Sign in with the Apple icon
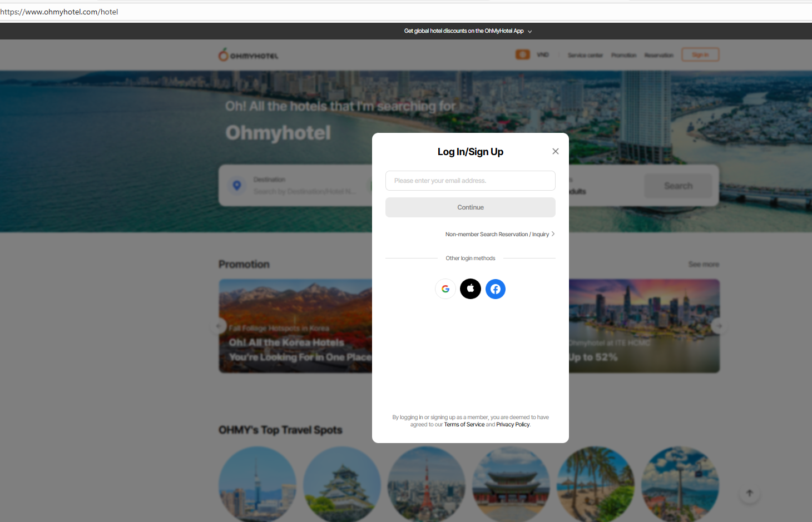812x522 pixels. [x=471, y=289]
